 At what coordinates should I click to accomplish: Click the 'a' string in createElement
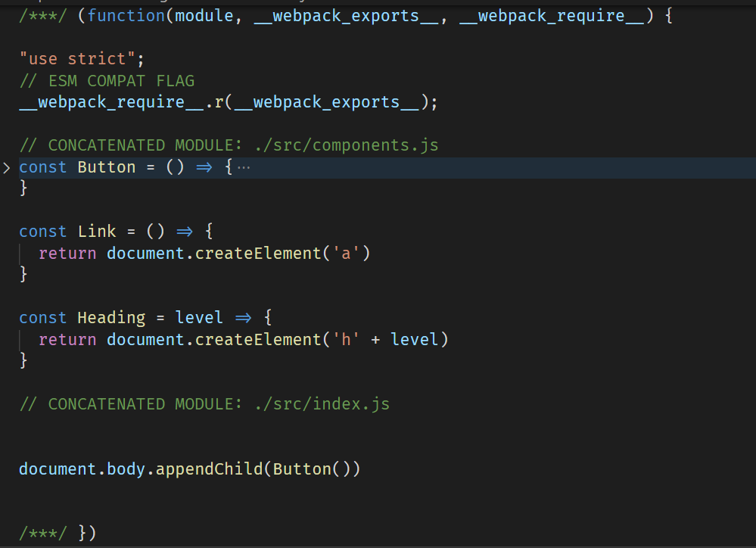tap(346, 254)
